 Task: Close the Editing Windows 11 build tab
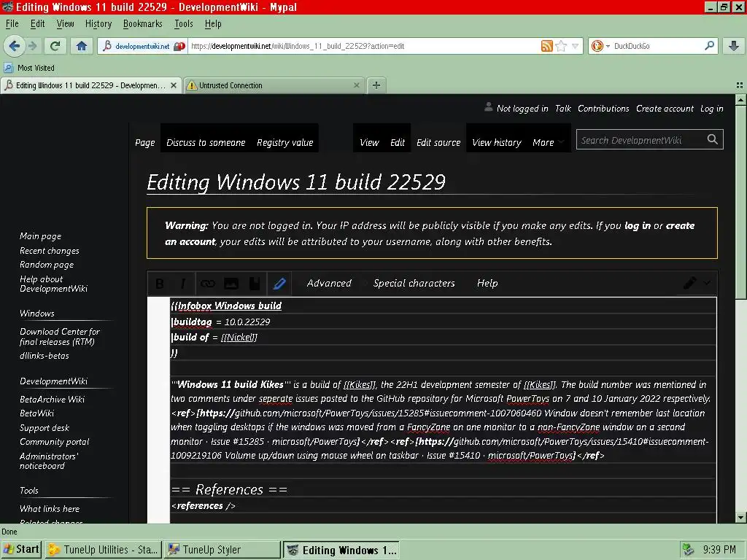[174, 85]
